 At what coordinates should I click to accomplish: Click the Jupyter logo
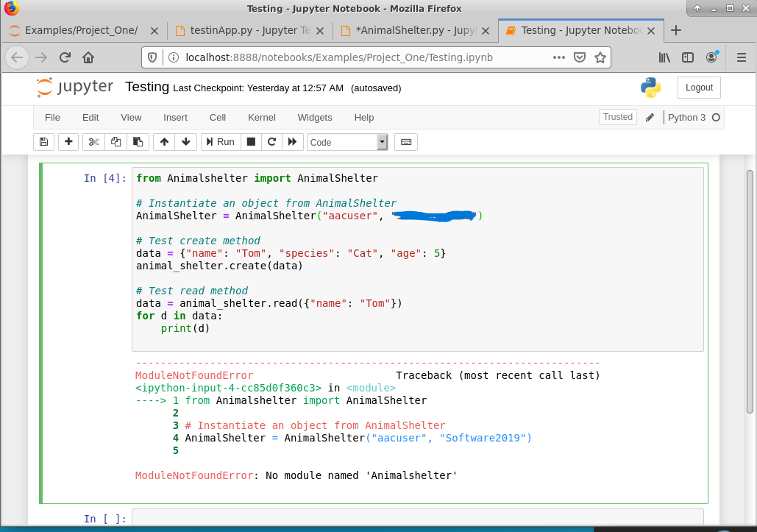point(75,88)
